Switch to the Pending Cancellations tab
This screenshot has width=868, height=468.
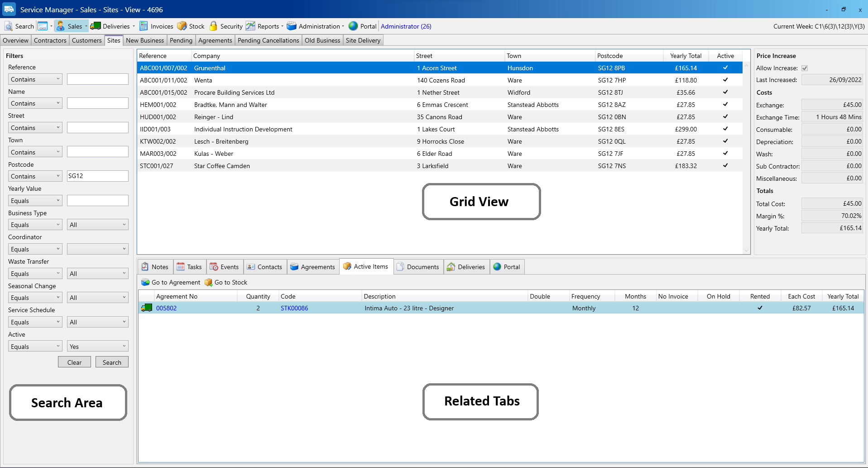click(268, 40)
